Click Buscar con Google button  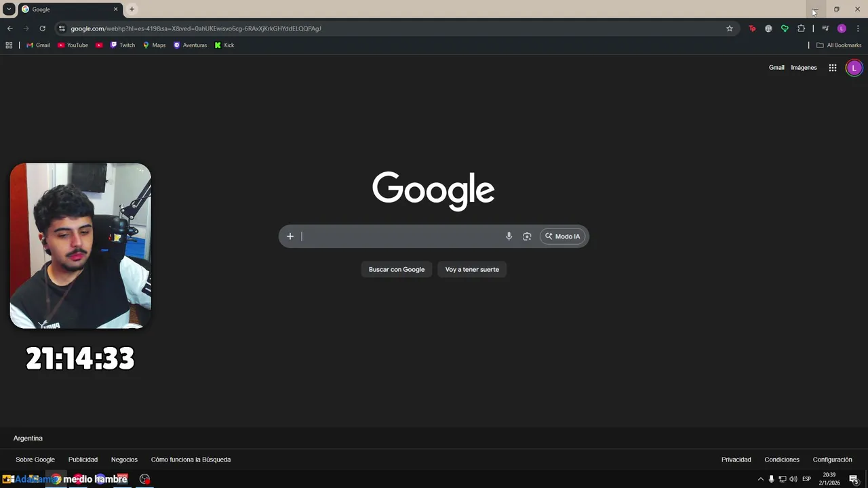coord(397,270)
